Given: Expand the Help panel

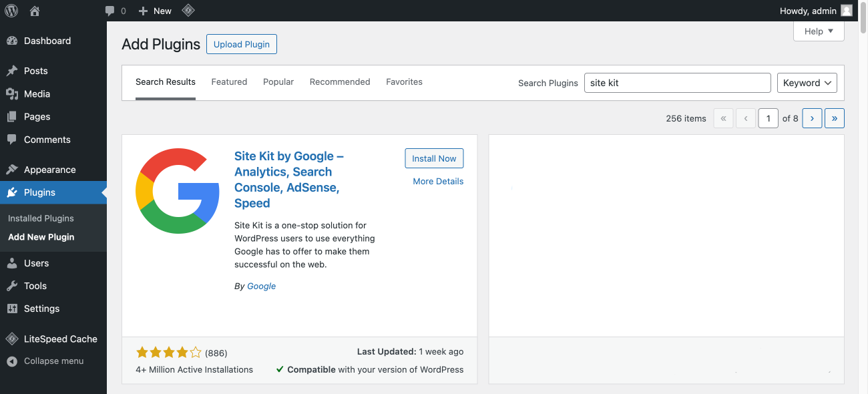Looking at the screenshot, I should [x=819, y=31].
